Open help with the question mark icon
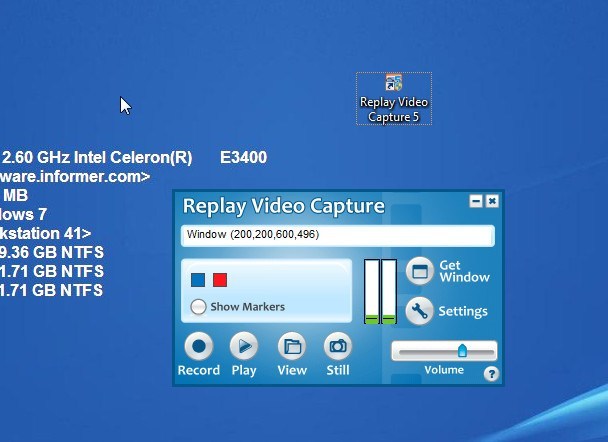This screenshot has height=442, width=608. click(491, 374)
